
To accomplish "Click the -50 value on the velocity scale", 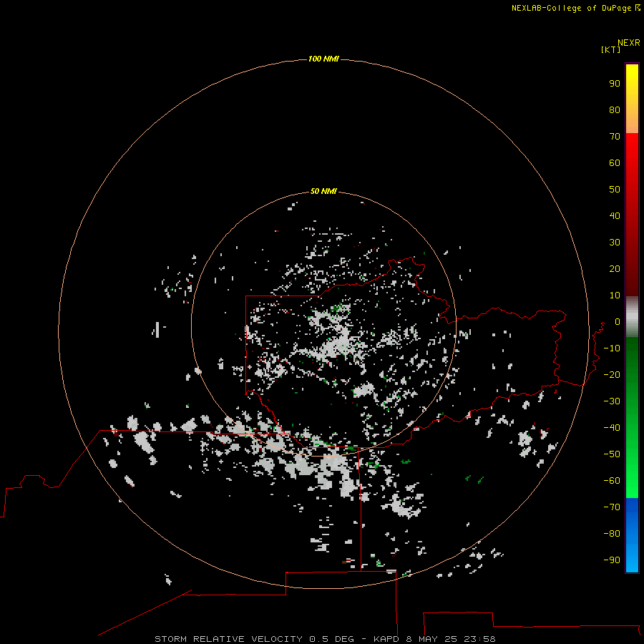I will click(612, 454).
